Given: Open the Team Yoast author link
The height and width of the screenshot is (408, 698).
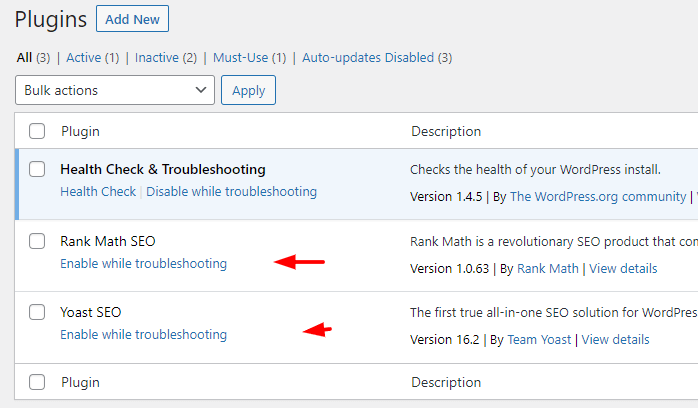Looking at the screenshot, I should tap(539, 340).
